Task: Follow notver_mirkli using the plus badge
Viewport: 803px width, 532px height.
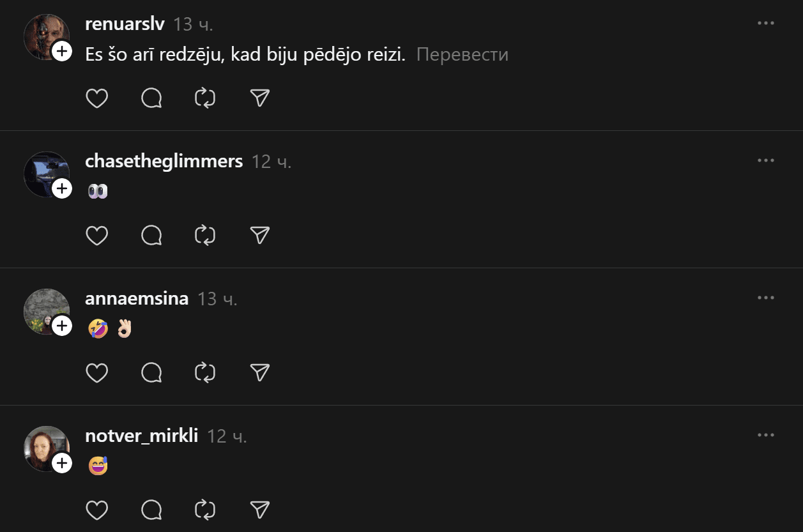Action: click(62, 463)
